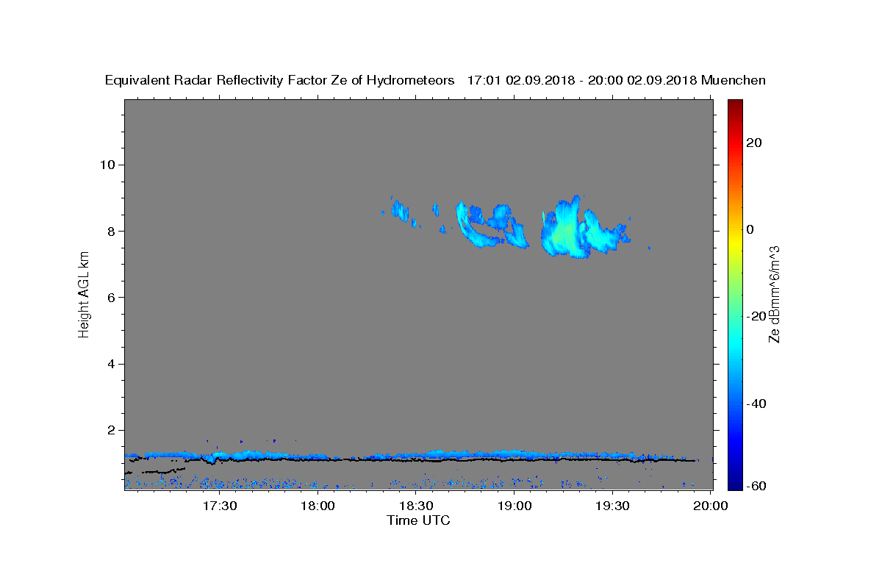Click the colorbar value '20'

[753, 143]
